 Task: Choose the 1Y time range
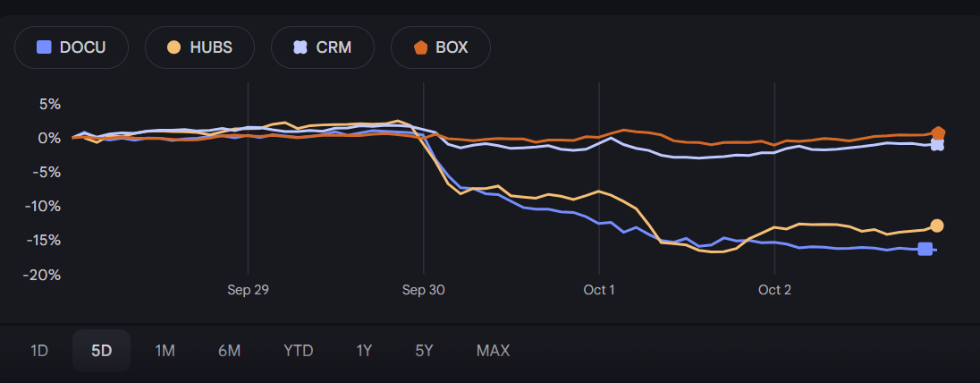coord(364,350)
